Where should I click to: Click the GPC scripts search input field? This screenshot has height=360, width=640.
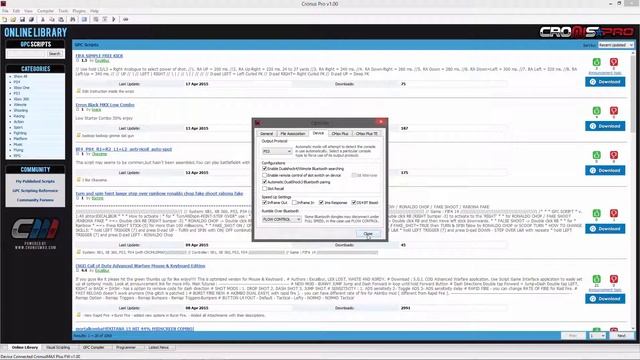click(26, 54)
